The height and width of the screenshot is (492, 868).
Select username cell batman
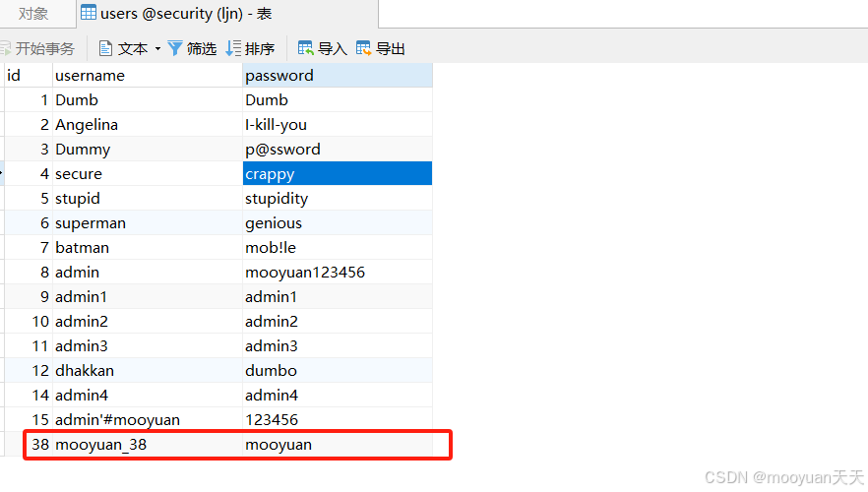tap(148, 248)
